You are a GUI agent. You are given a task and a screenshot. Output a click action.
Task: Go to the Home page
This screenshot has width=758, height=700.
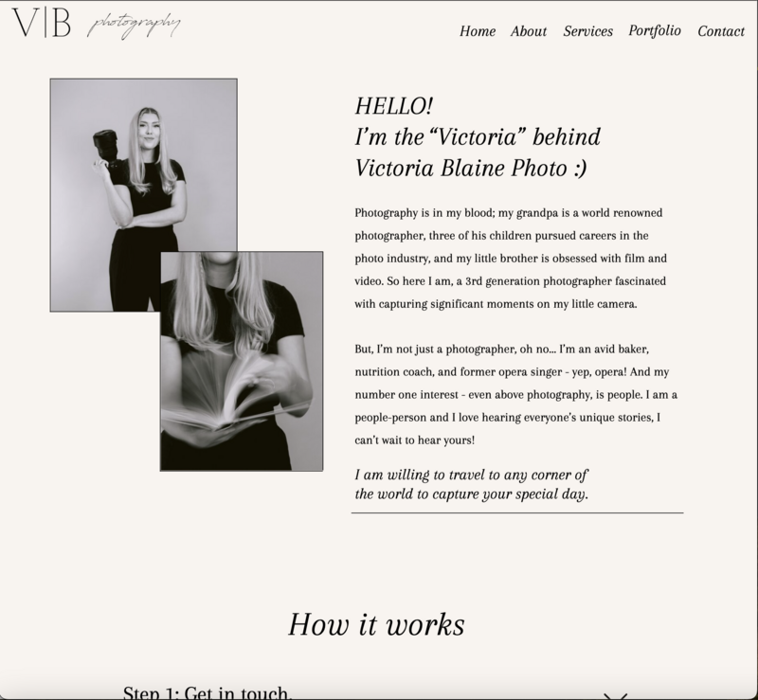(x=478, y=31)
